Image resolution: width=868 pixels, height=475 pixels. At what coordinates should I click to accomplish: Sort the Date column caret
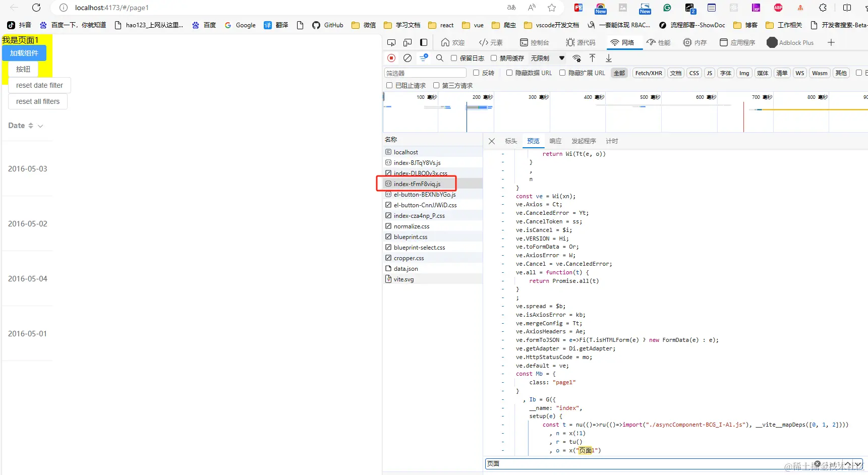click(31, 126)
